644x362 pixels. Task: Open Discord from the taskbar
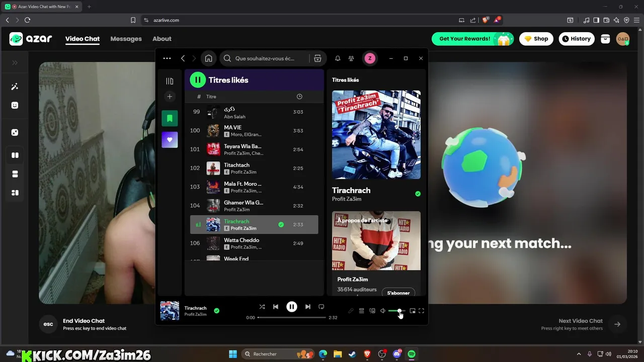[397, 354]
